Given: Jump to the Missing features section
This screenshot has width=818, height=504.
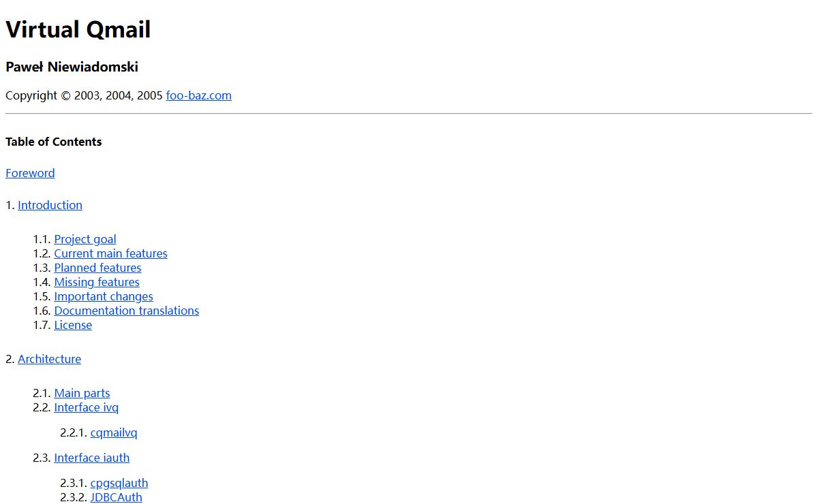Looking at the screenshot, I should tap(97, 282).
